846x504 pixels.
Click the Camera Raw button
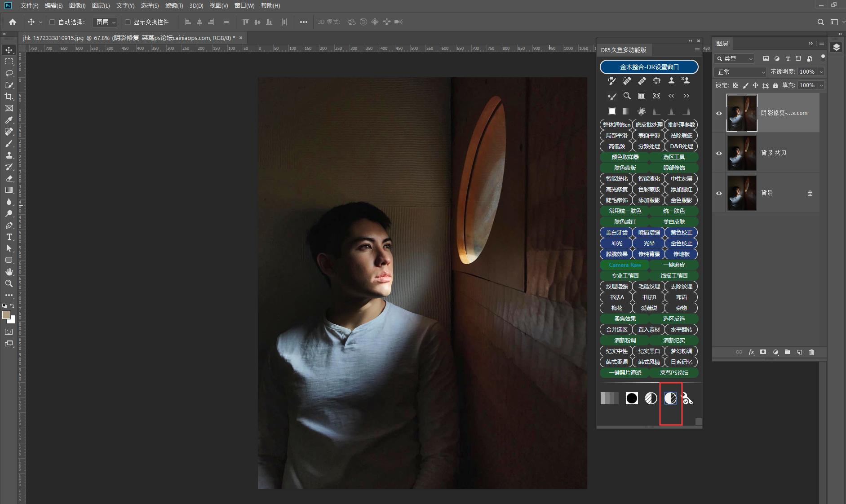pyautogui.click(x=625, y=265)
